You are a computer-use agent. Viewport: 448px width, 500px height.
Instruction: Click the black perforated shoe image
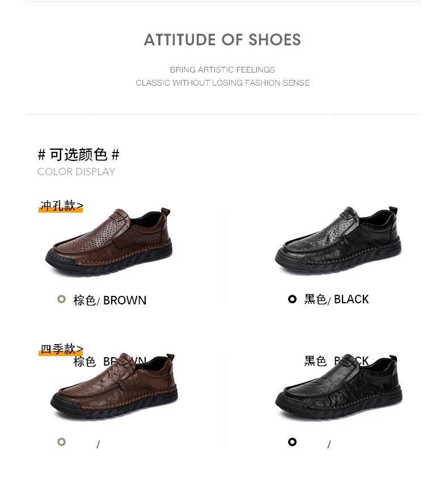(x=338, y=240)
